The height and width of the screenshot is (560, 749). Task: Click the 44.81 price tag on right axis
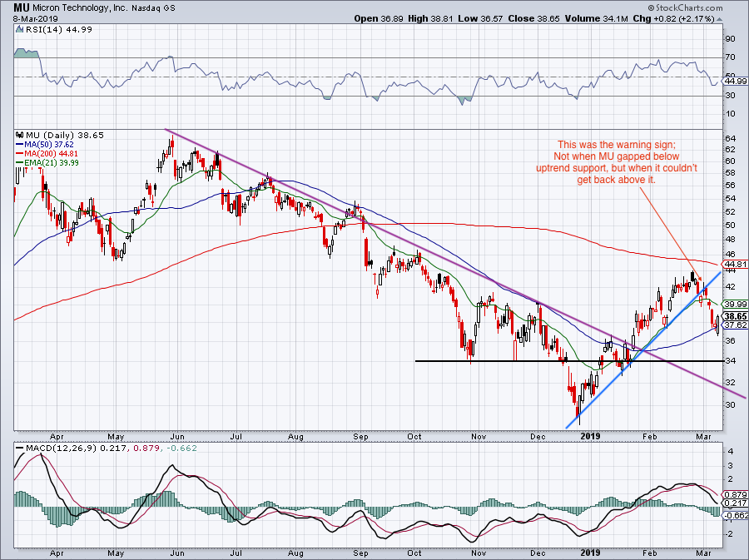pyautogui.click(x=736, y=264)
